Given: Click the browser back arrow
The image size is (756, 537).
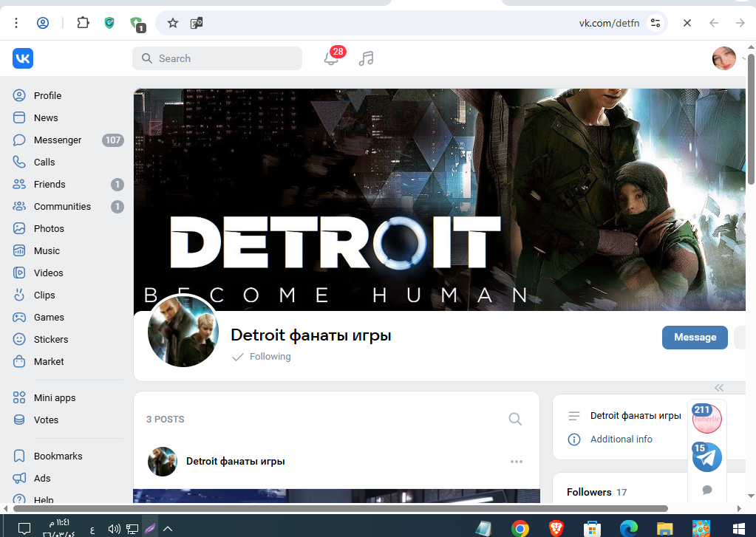Looking at the screenshot, I should (714, 23).
